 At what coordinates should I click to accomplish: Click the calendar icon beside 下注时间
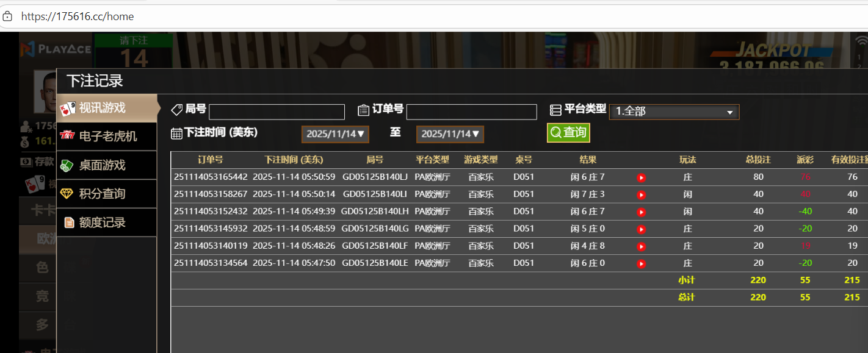pyautogui.click(x=176, y=134)
